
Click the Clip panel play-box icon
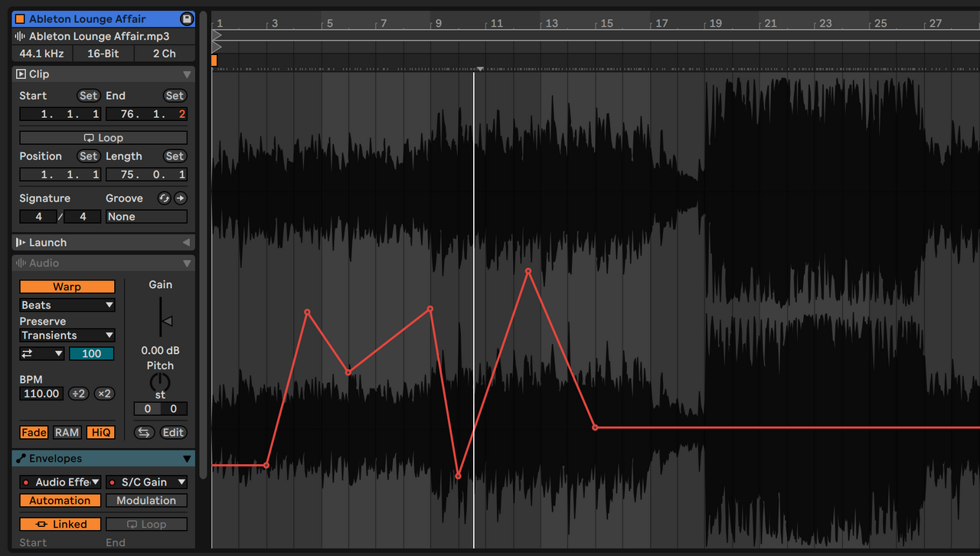(21, 74)
